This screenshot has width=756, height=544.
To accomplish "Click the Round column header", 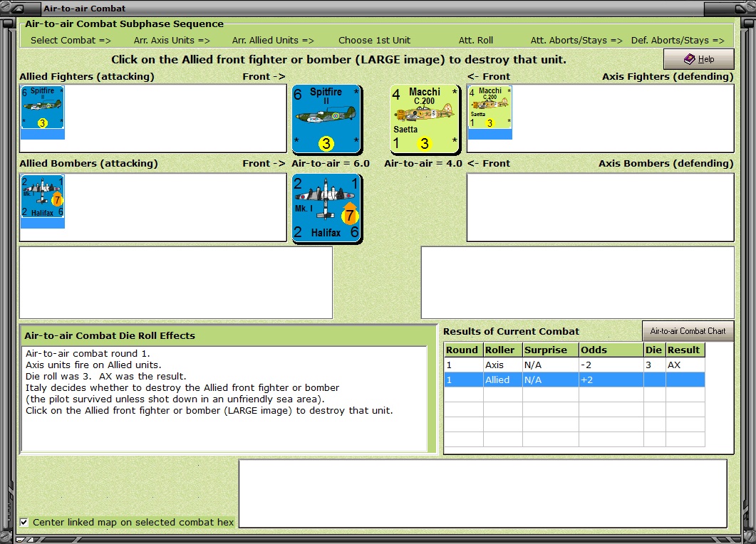I will [463, 350].
